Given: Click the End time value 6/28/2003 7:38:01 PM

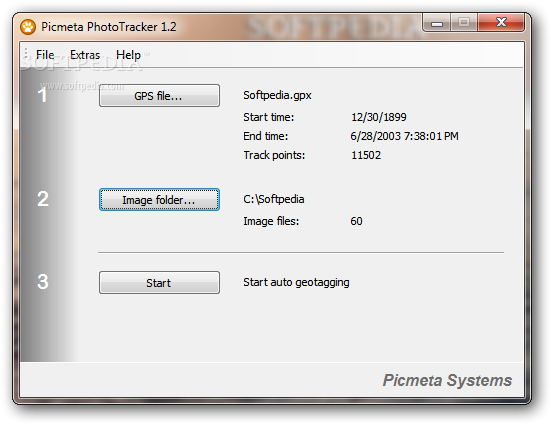Looking at the screenshot, I should pos(404,136).
